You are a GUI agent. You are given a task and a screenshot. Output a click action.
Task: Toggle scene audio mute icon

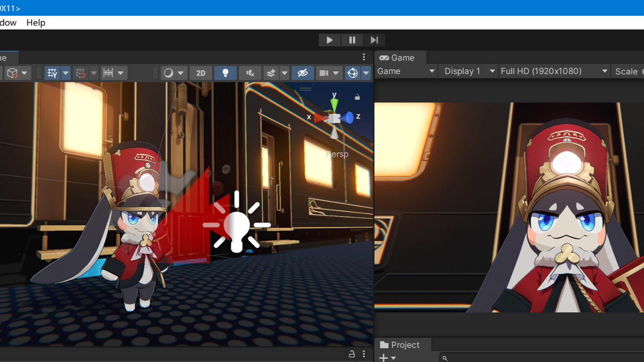coord(250,73)
